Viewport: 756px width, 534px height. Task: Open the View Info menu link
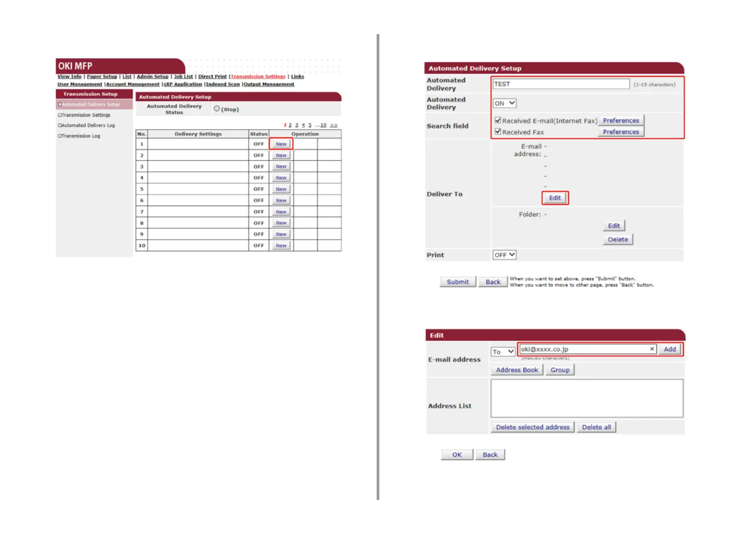click(69, 77)
